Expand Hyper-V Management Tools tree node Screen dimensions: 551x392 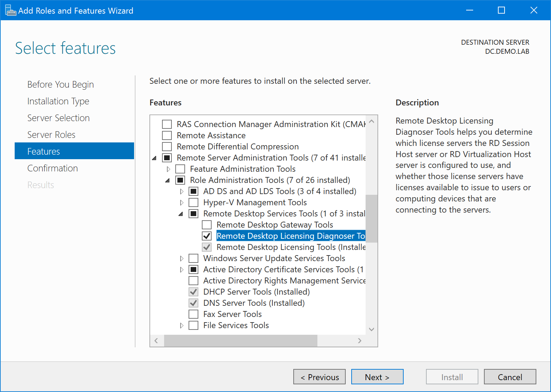click(182, 203)
